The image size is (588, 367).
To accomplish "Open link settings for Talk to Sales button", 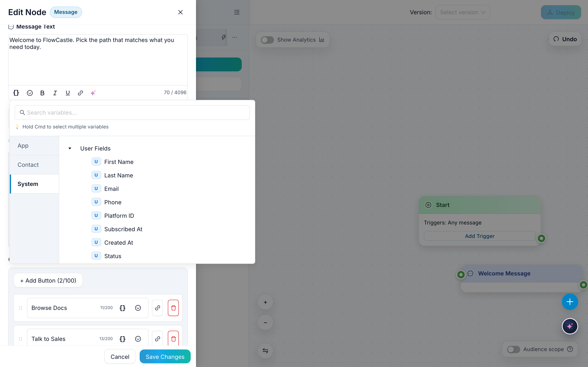I will coord(157,339).
